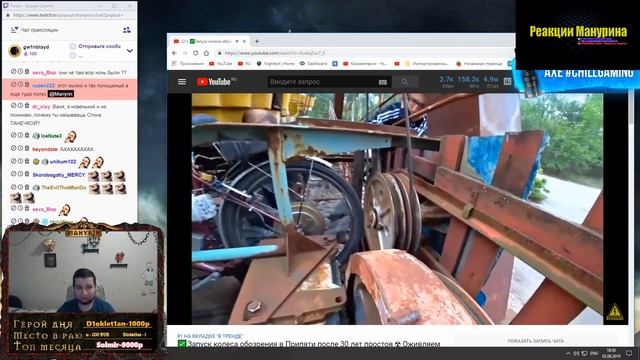Open the Импортированные bookmarks folder
The width and height of the screenshot is (640, 360).
tap(427, 64)
